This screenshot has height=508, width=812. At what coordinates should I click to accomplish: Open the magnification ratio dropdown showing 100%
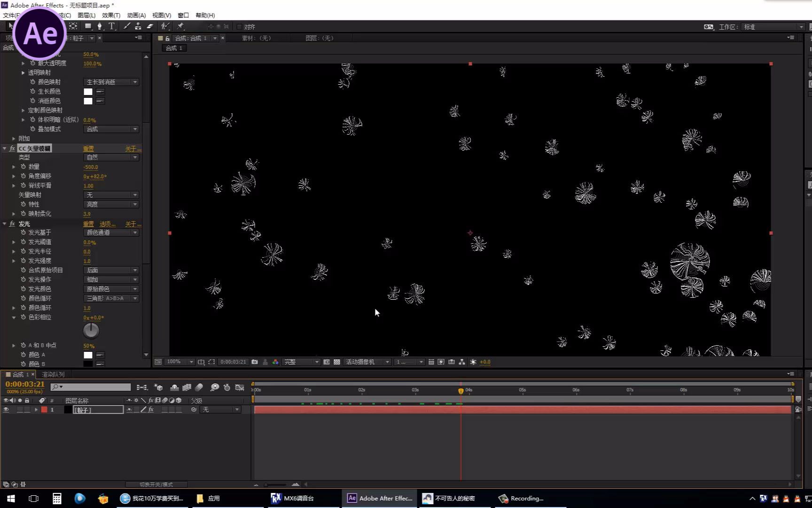pyautogui.click(x=179, y=362)
